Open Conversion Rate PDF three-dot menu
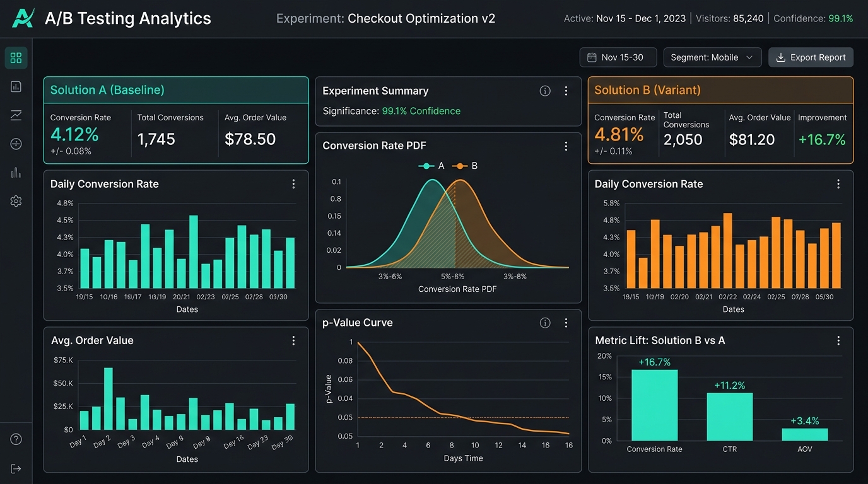Image resolution: width=868 pixels, height=484 pixels. [x=566, y=146]
